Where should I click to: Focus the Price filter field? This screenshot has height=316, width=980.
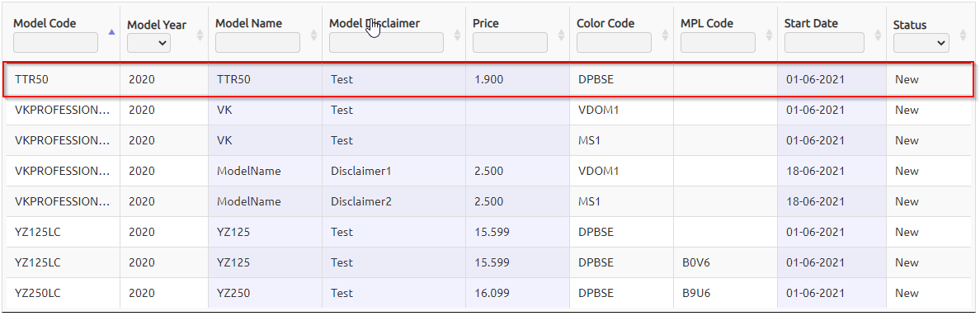pos(510,42)
